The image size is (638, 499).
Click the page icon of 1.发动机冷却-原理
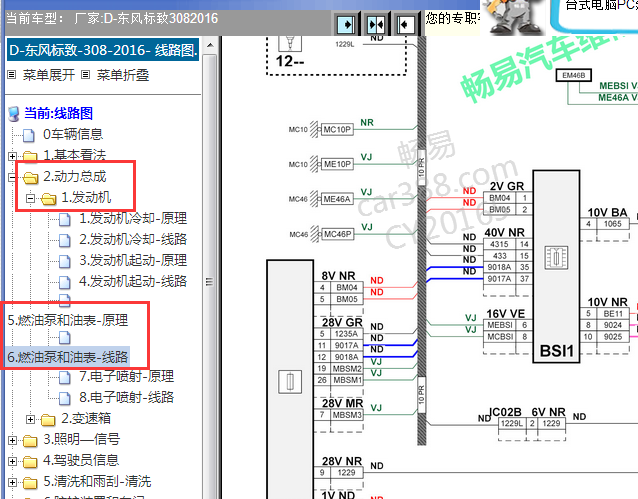[65, 219]
